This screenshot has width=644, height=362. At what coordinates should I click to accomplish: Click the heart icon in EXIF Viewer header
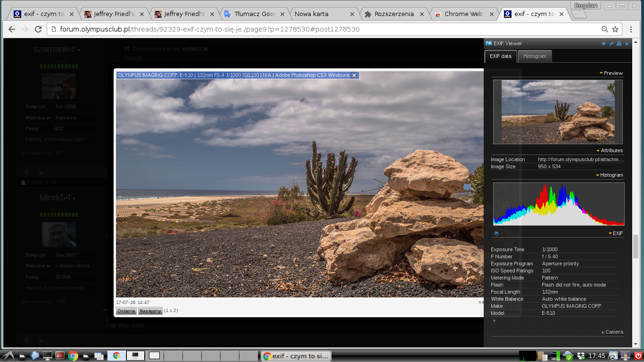[603, 44]
